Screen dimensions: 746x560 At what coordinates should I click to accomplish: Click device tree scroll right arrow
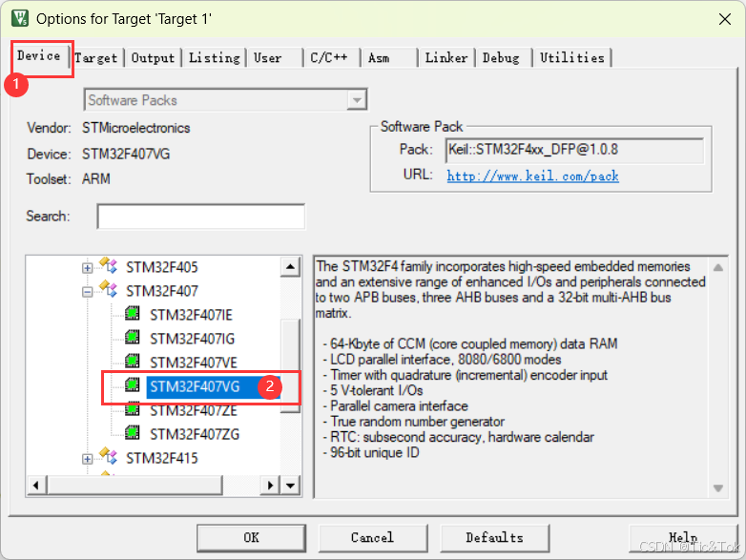(271, 486)
